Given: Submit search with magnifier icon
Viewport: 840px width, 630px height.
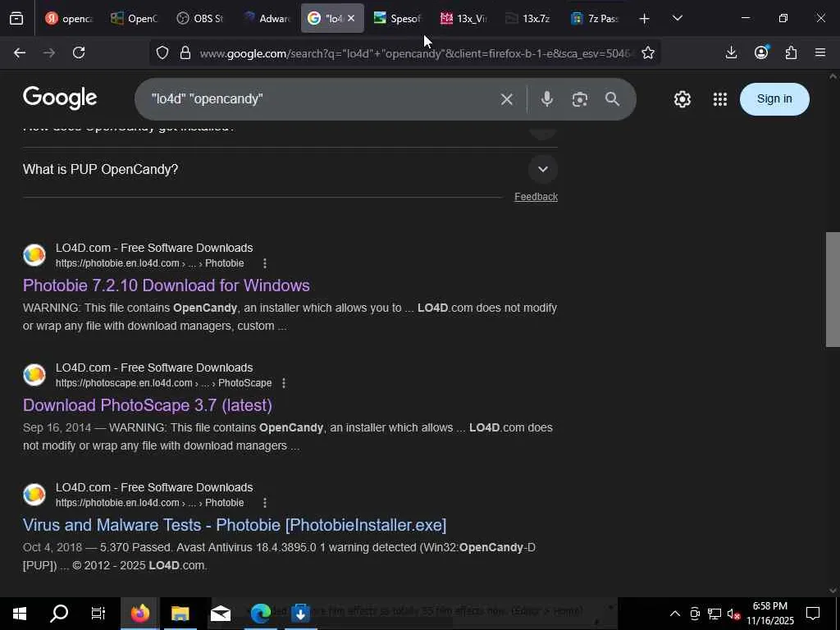Looking at the screenshot, I should pyautogui.click(x=612, y=99).
